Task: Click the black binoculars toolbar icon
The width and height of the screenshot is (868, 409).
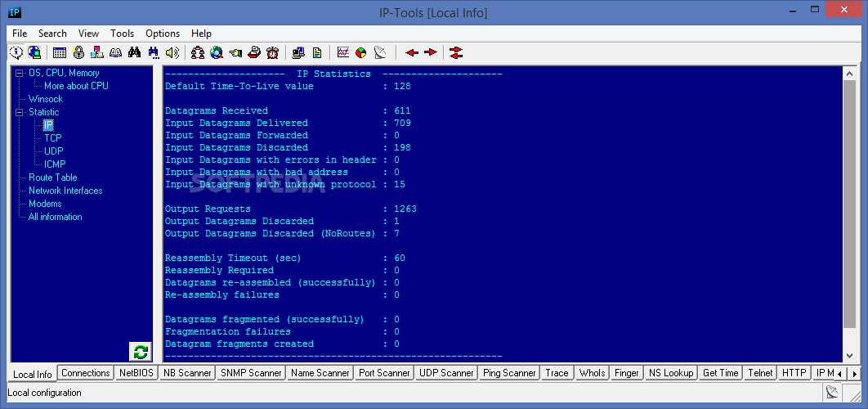Action: click(135, 52)
